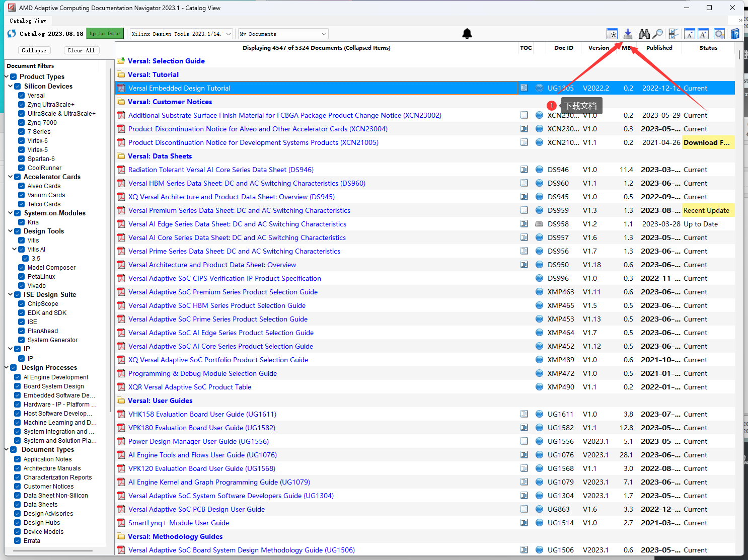Click the magnifying glass search icon
Viewport: 748px width, 560px height.
(657, 34)
